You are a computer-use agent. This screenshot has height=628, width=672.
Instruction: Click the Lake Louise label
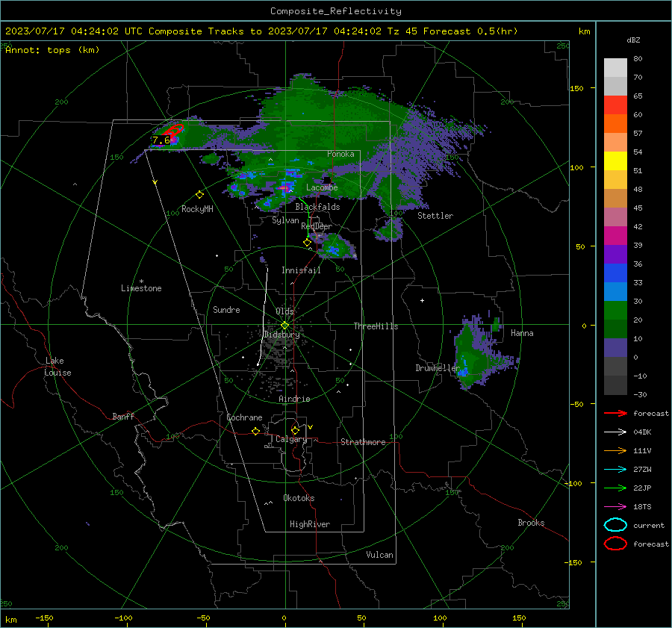pos(57,367)
